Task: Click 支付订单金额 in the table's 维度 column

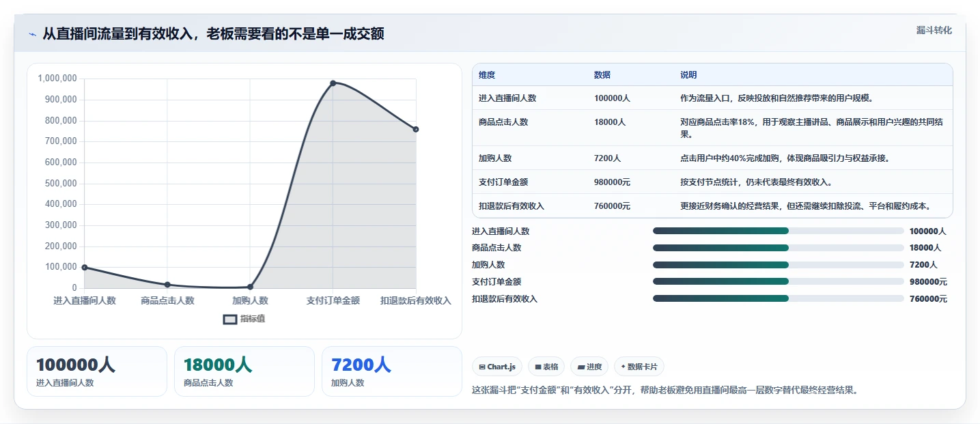Action: [x=503, y=182]
